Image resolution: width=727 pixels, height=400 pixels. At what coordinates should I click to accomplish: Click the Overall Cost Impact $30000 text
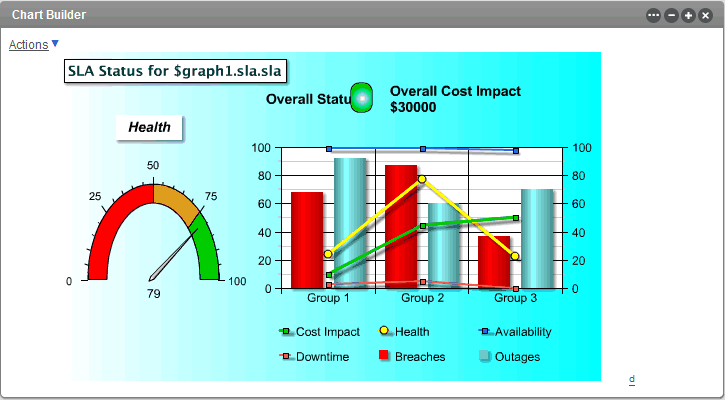point(455,99)
